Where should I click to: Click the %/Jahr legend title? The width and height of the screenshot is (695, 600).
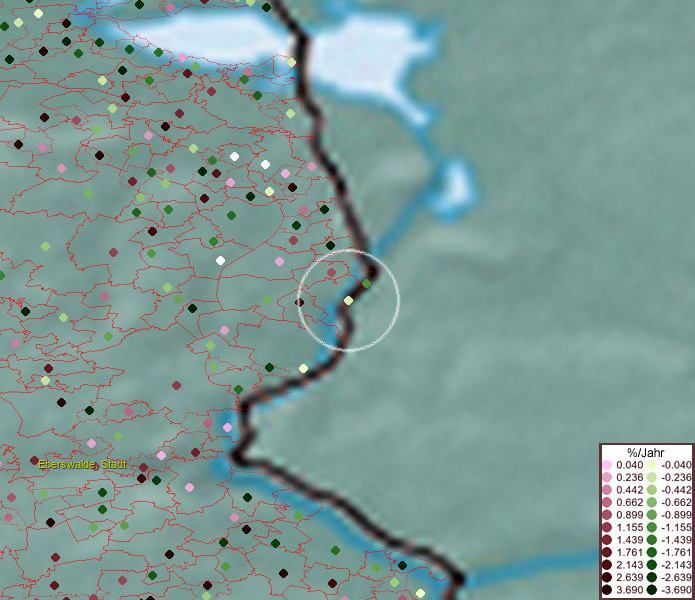tap(646, 452)
